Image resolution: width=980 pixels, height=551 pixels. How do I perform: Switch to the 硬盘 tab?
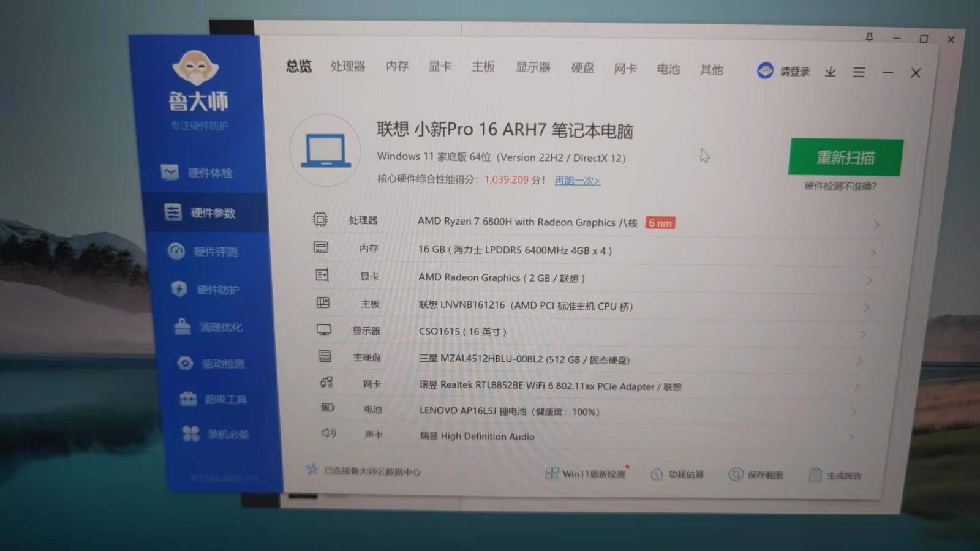pyautogui.click(x=582, y=68)
